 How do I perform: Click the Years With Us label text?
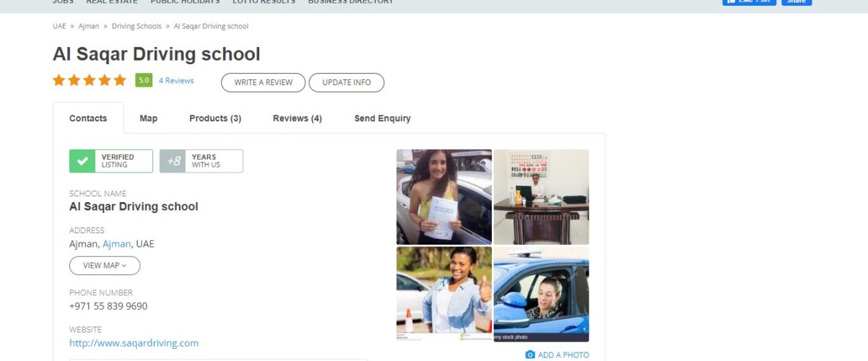(206, 161)
